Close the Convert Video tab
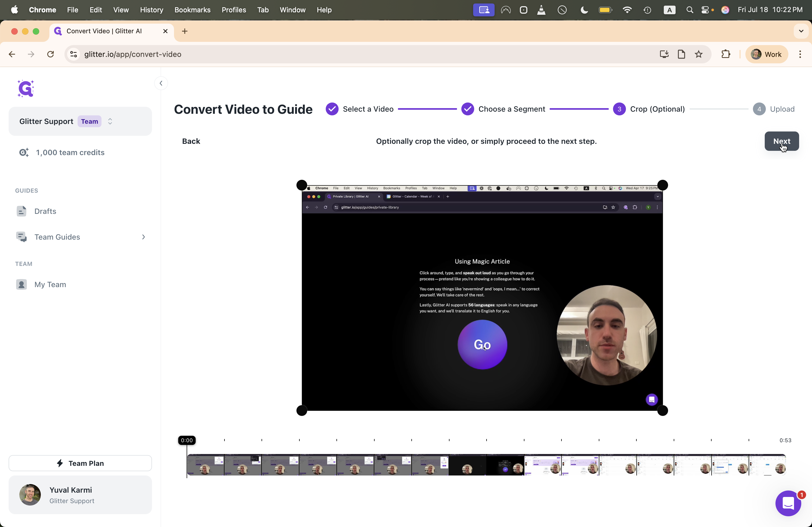812x527 pixels. (165, 31)
